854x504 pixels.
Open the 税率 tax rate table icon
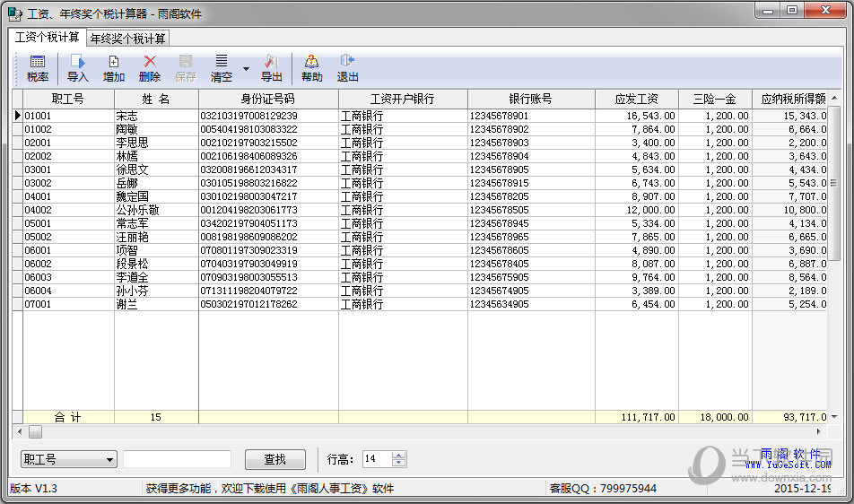[38, 68]
